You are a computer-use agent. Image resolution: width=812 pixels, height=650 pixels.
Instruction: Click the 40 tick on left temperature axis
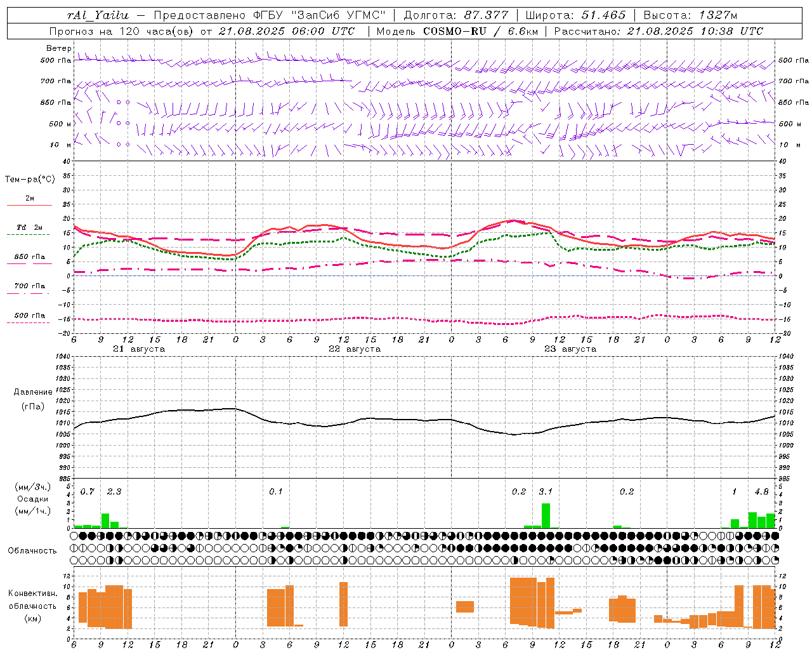click(65, 161)
